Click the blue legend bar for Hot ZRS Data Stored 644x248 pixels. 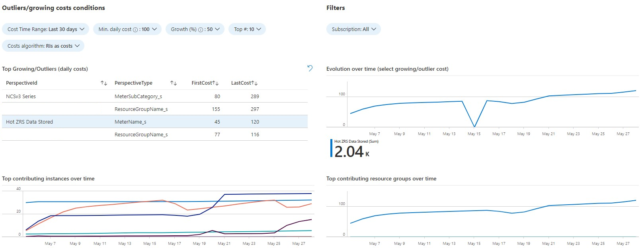point(331,148)
